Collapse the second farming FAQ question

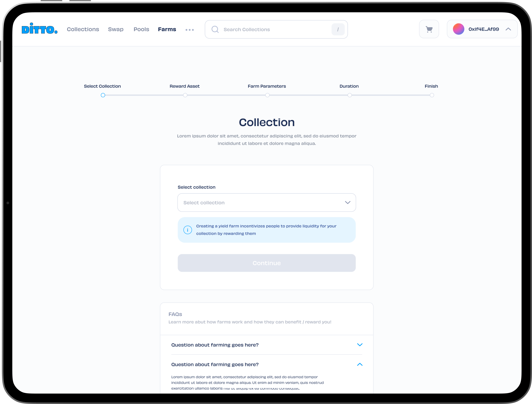click(359, 364)
